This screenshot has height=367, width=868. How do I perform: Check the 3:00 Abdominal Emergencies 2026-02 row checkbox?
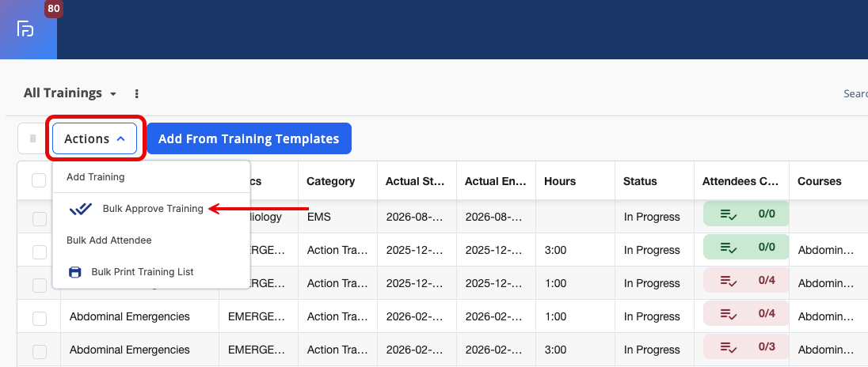point(40,351)
